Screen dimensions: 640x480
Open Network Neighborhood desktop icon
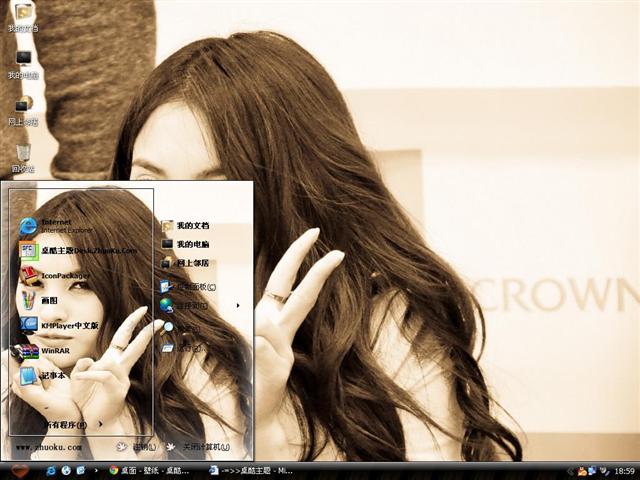[23, 111]
